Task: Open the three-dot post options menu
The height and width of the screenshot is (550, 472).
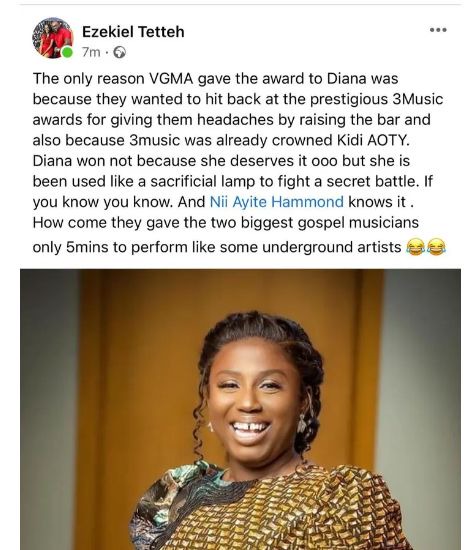Action: 438,30
